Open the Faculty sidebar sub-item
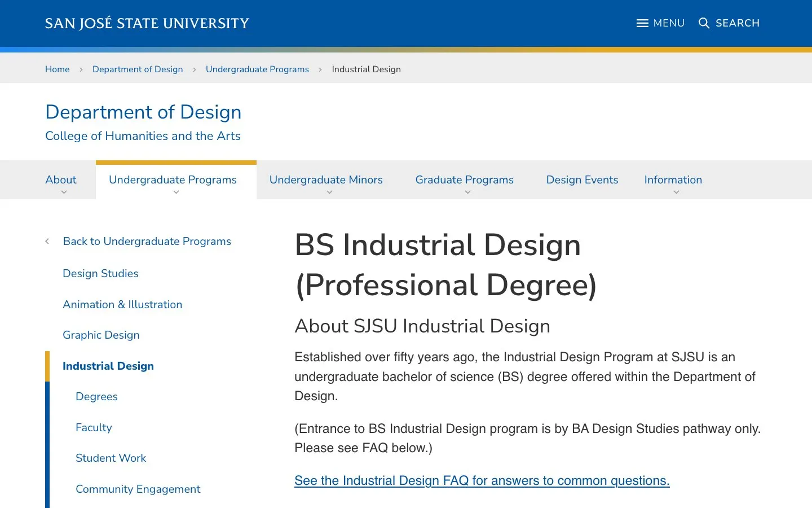The image size is (812, 508). [x=94, y=427]
